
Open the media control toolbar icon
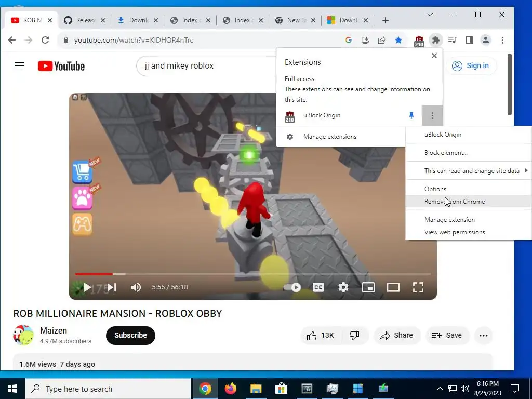point(453,40)
